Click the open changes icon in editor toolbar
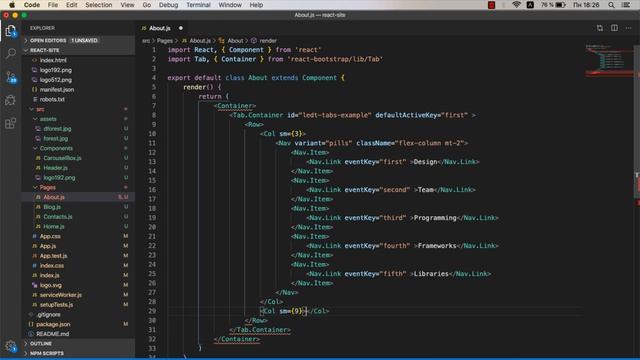This screenshot has height=360, width=640. (600, 28)
